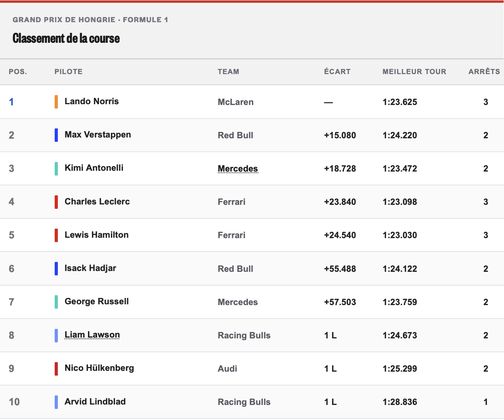Click the ÉCART column header
Screen dimensions: 504x420
(337, 71)
